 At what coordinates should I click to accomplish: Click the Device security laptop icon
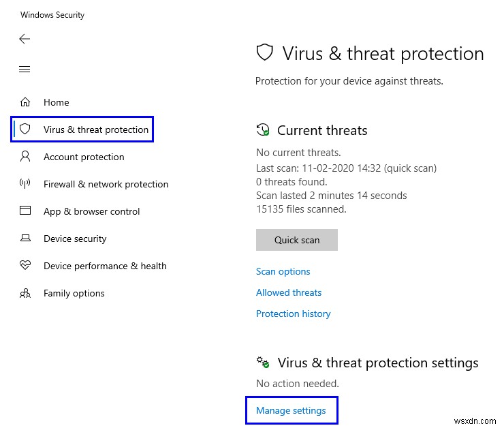[x=25, y=239]
